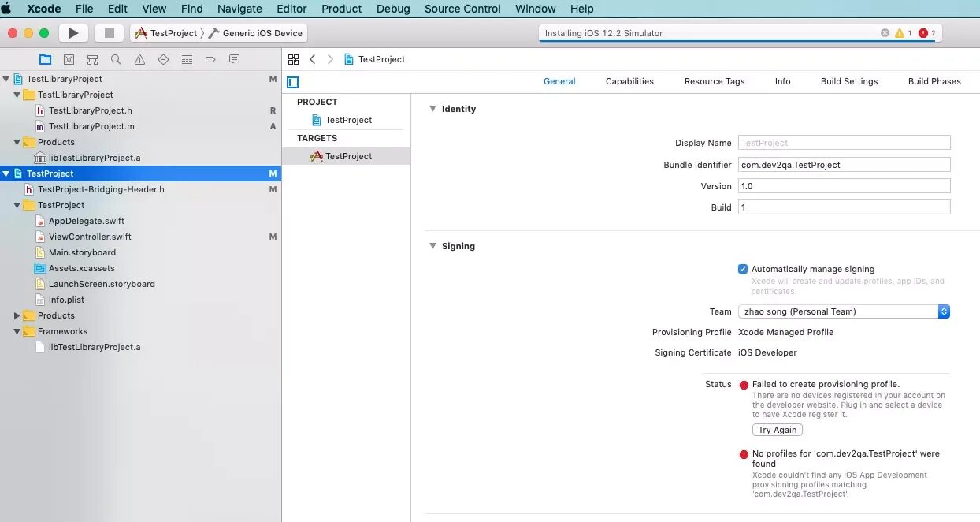Open the Product menu
Viewport: 980px width, 522px height.
click(341, 9)
